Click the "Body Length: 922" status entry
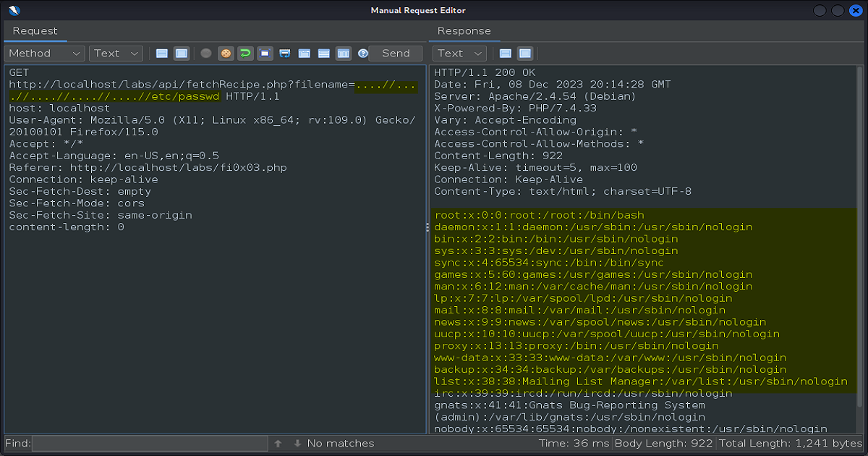The image size is (868, 456). pyautogui.click(x=663, y=443)
